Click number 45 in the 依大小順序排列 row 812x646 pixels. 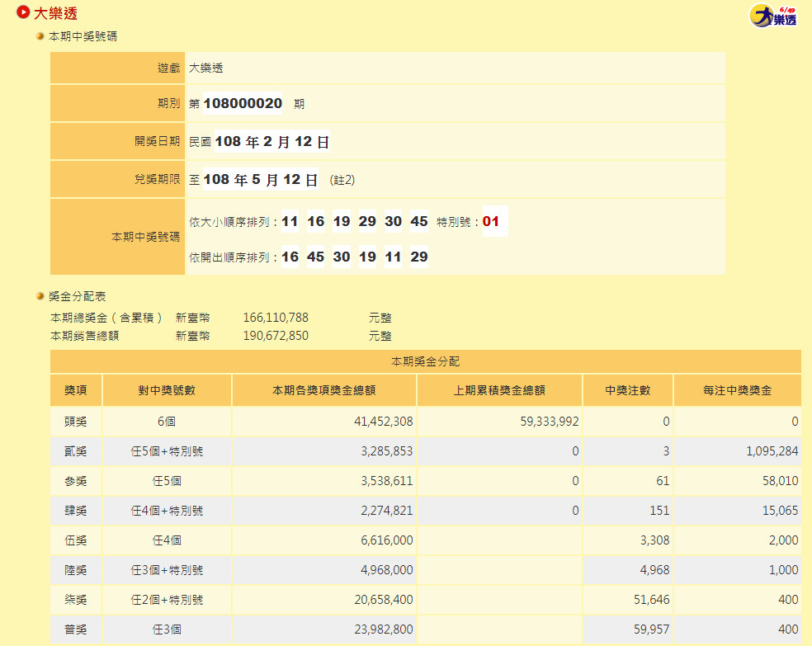tap(419, 222)
